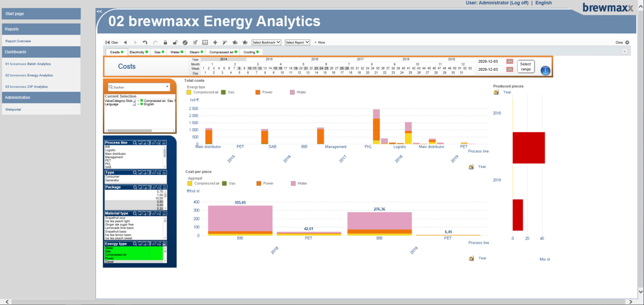The height and width of the screenshot is (305, 644).
Task: Click the closed padlock Lock icon
Action: pos(165,42)
